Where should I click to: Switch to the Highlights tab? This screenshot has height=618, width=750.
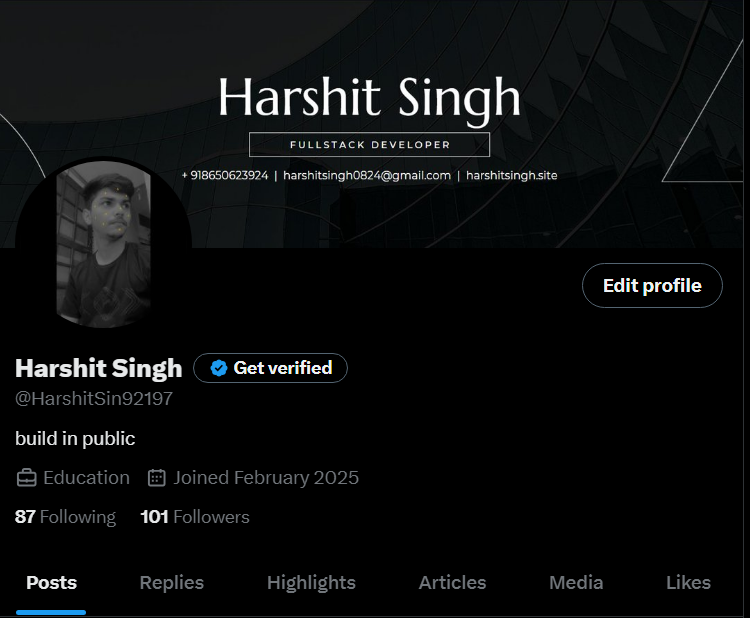311,583
